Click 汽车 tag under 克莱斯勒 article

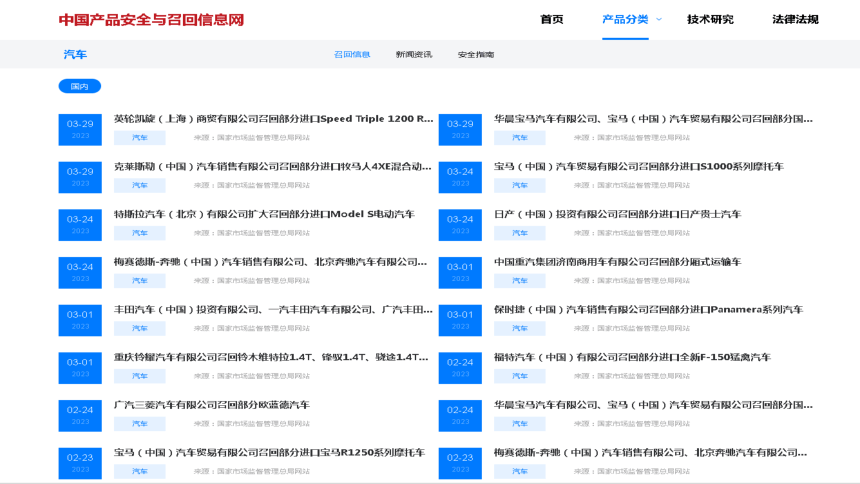tap(140, 185)
